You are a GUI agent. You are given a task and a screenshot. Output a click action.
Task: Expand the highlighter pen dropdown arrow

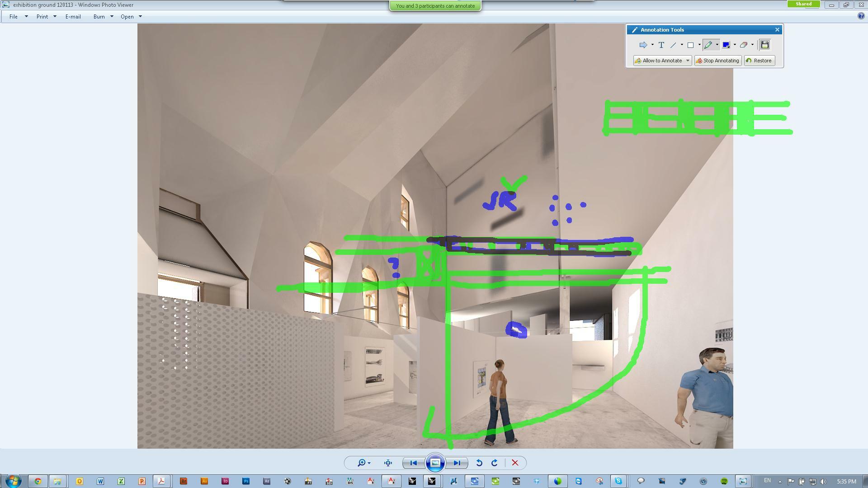coord(717,45)
